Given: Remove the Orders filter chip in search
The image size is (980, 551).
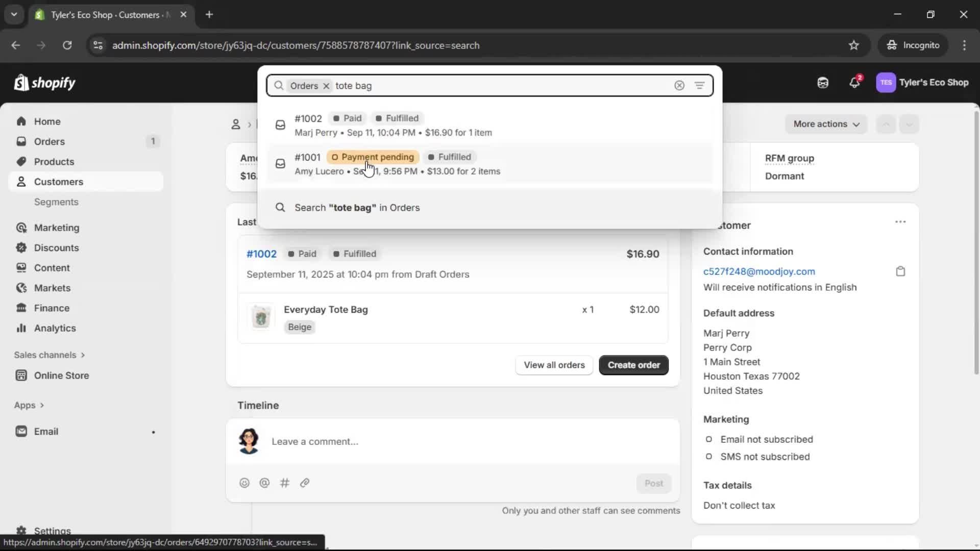Looking at the screenshot, I should click(327, 86).
